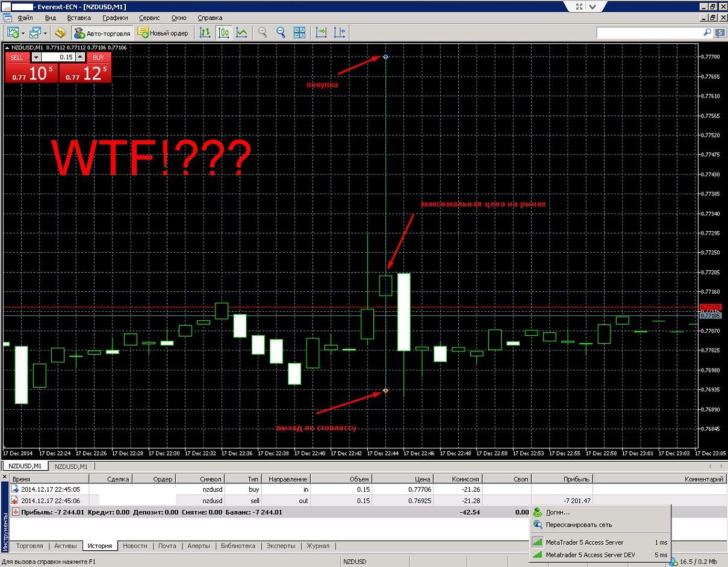Image resolution: width=728 pixels, height=567 pixels.
Task: Click the new chart toolbar icon
Action: pyautogui.click(x=12, y=33)
